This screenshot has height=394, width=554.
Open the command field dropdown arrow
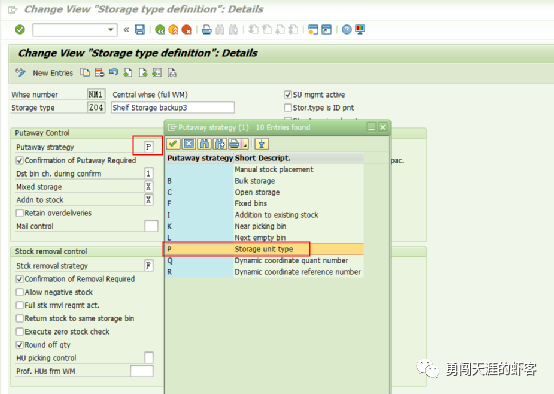(111, 30)
